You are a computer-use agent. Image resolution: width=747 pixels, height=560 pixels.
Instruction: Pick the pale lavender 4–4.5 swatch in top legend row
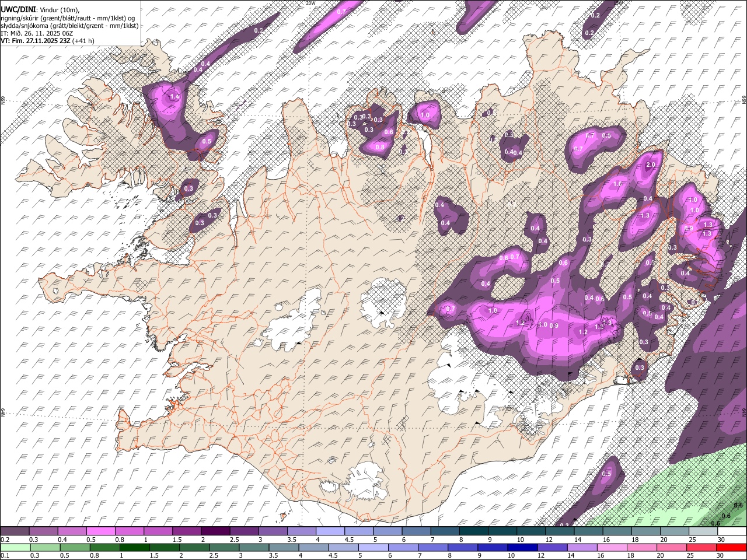click(x=329, y=531)
